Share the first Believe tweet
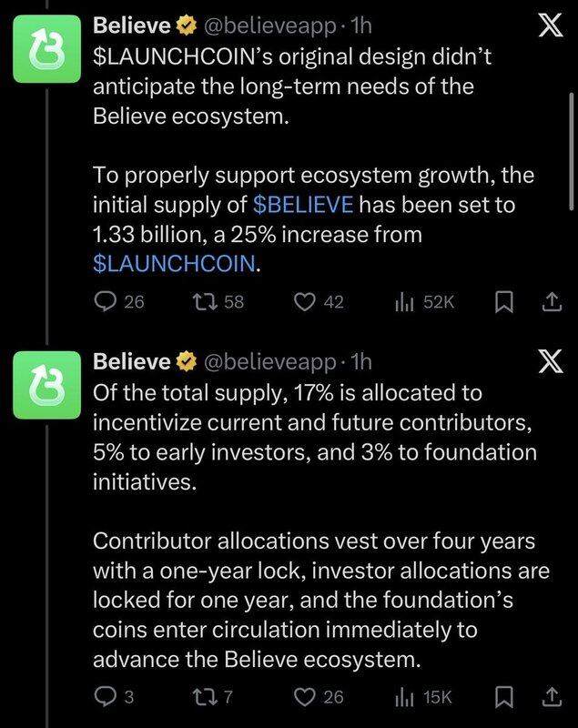 (x=550, y=302)
